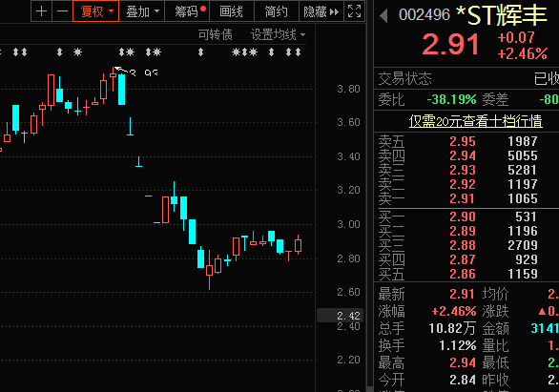Select 卖五 price 2.95
Screen dimensions: 559x392
point(463,141)
